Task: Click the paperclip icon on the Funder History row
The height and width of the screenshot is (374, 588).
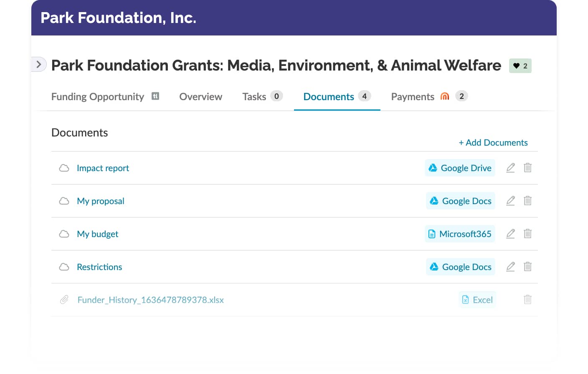Action: [64, 299]
